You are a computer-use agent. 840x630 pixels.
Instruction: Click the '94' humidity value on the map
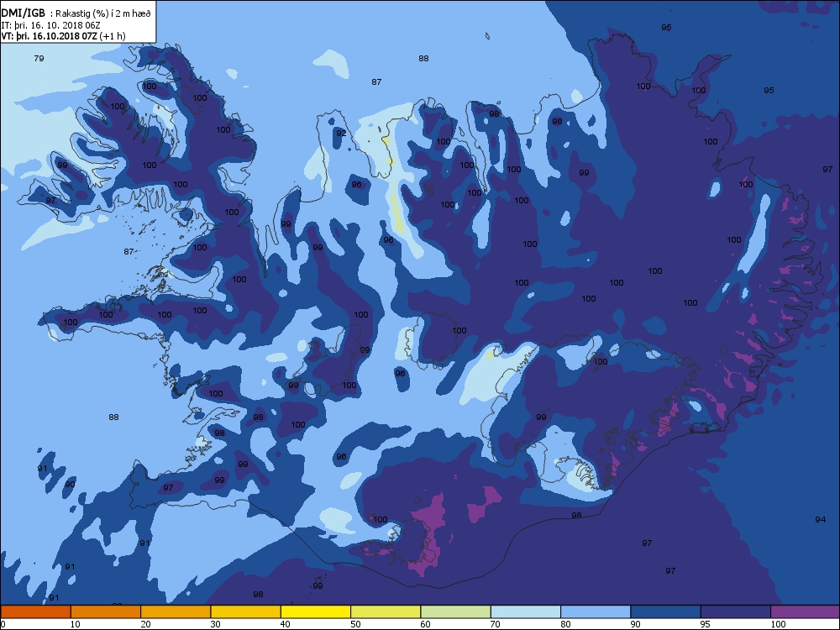(820, 519)
